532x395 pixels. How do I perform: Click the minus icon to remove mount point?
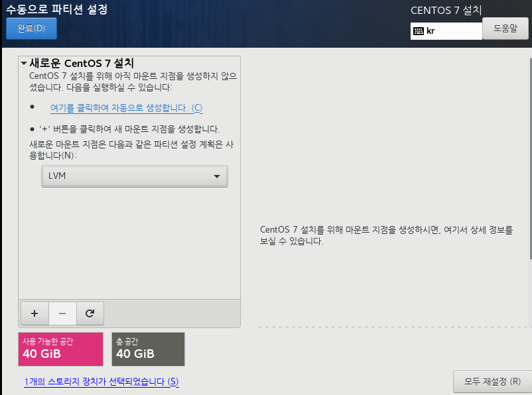click(x=62, y=313)
